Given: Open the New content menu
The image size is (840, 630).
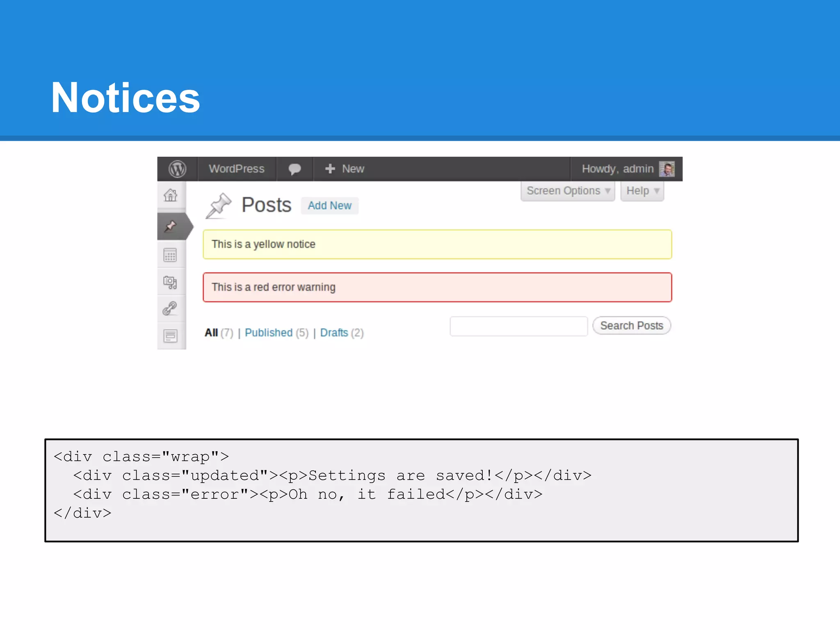Looking at the screenshot, I should [x=345, y=169].
